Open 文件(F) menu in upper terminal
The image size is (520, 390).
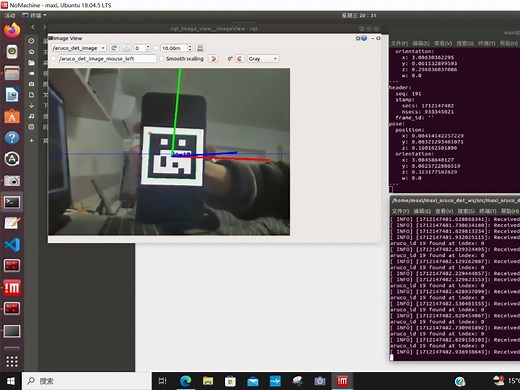pyautogui.click(x=399, y=43)
